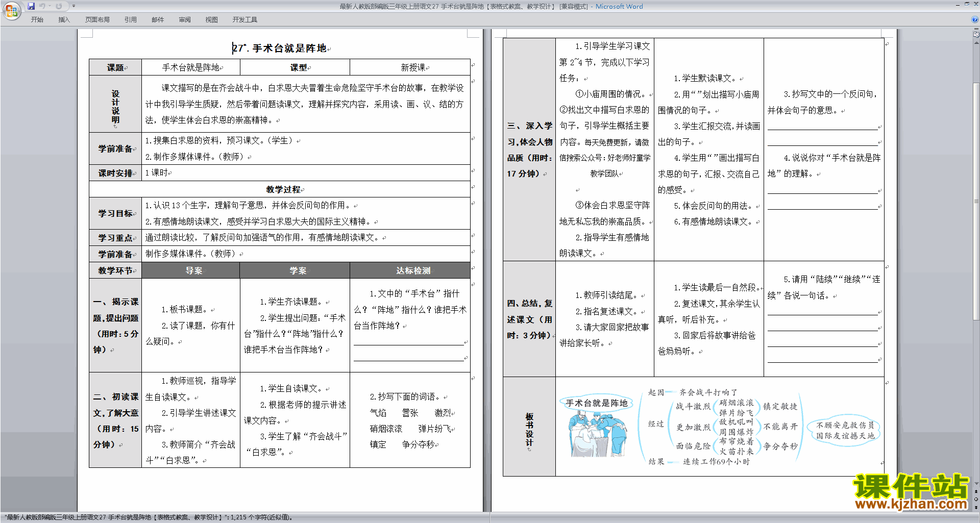Open the 插入 ribbon tab
Image resolution: width=980 pixels, height=523 pixels.
[64, 20]
